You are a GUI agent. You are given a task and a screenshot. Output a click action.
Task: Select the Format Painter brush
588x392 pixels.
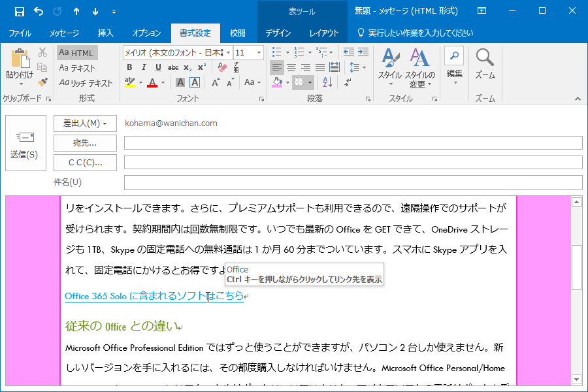point(42,82)
